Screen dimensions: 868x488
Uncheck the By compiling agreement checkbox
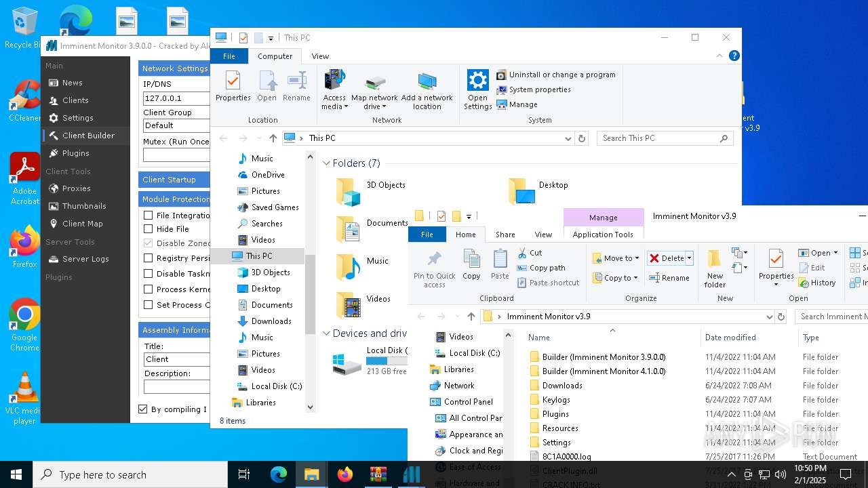coord(142,409)
